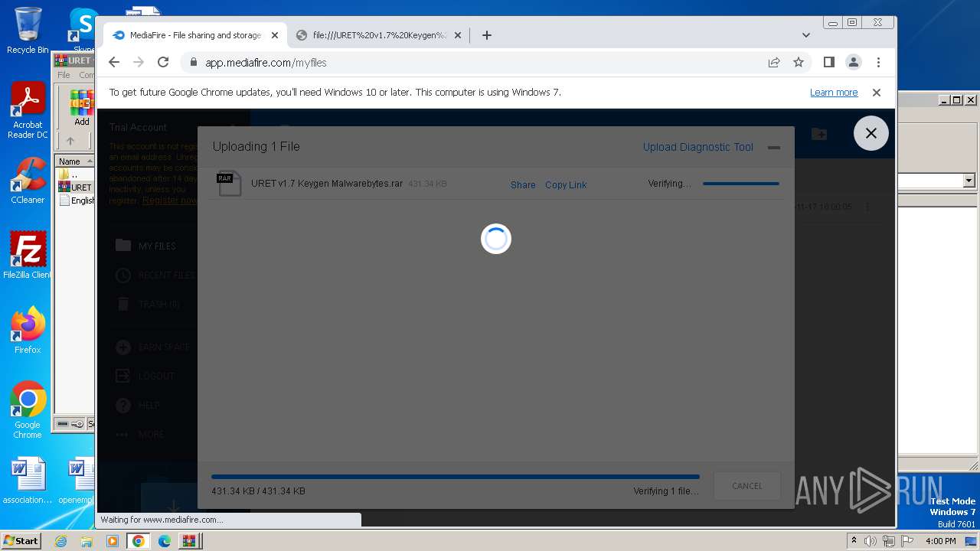Click the 4:00 PM clock
980x551 pixels.
pos(940,541)
